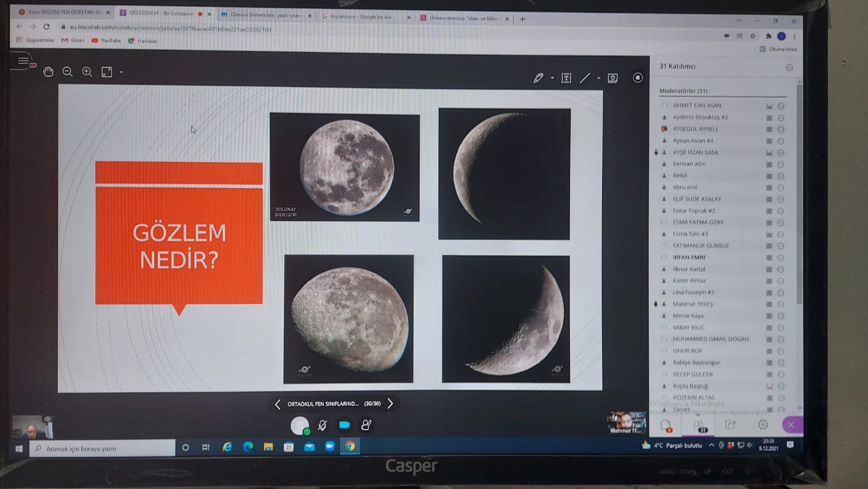Click the profile status avatar
The height and width of the screenshot is (489, 868).
click(x=300, y=426)
